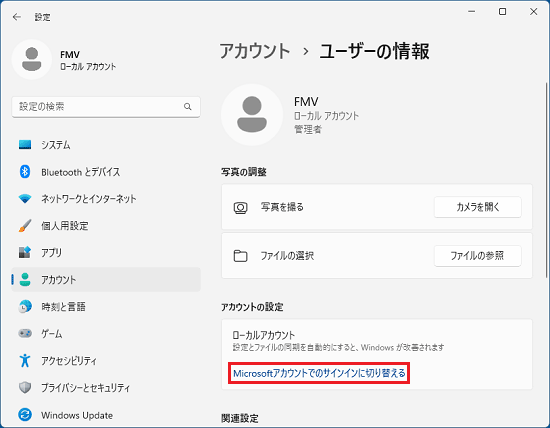Click the accessibility figure icon

click(x=25, y=360)
